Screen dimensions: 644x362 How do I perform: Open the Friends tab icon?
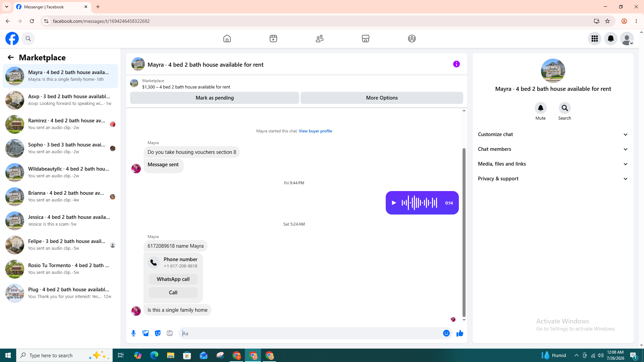(320, 39)
